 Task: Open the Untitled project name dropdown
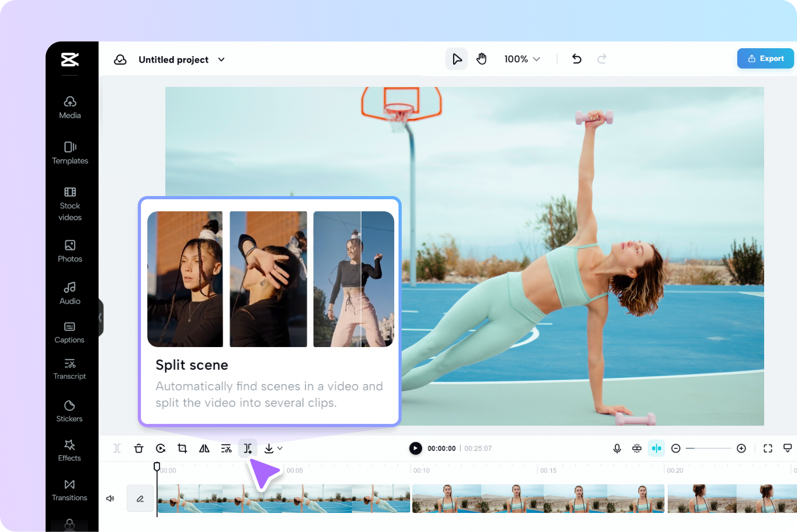[x=221, y=59]
